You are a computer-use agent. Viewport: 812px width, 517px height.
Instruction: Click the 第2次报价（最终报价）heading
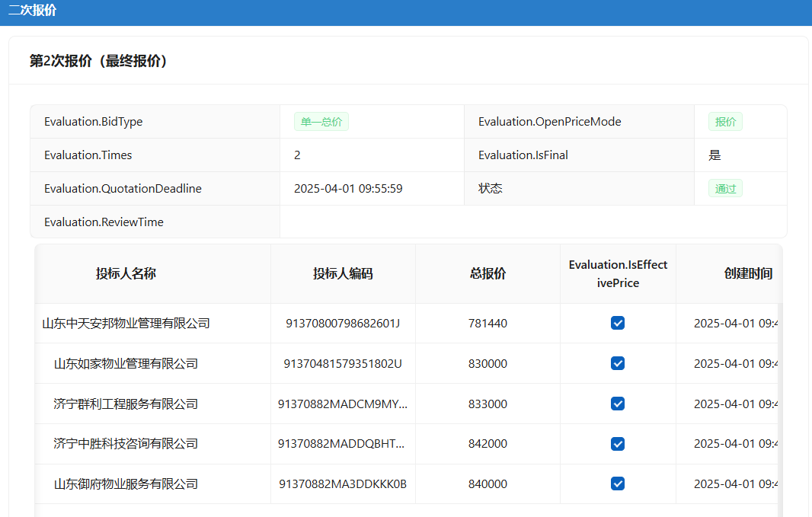[98, 61]
